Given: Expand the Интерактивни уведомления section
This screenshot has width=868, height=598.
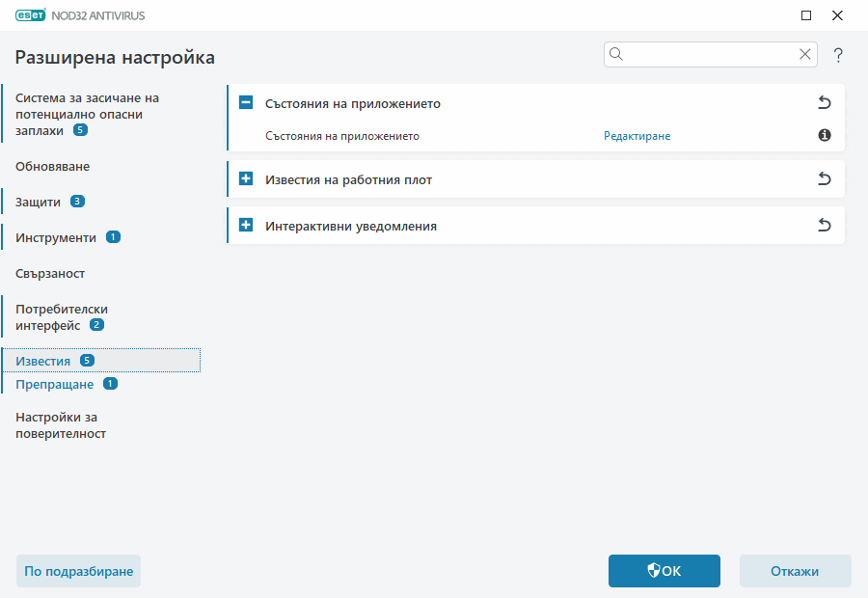Looking at the screenshot, I should tap(248, 225).
